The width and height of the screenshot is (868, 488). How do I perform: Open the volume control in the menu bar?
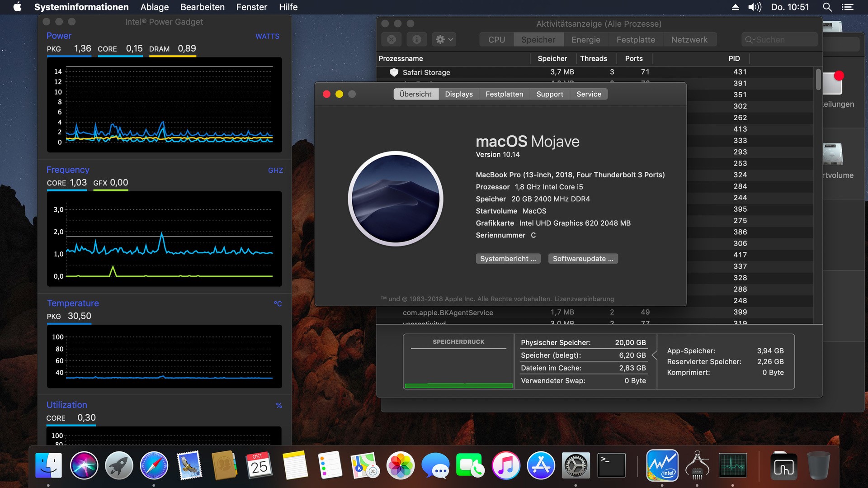click(x=755, y=7)
